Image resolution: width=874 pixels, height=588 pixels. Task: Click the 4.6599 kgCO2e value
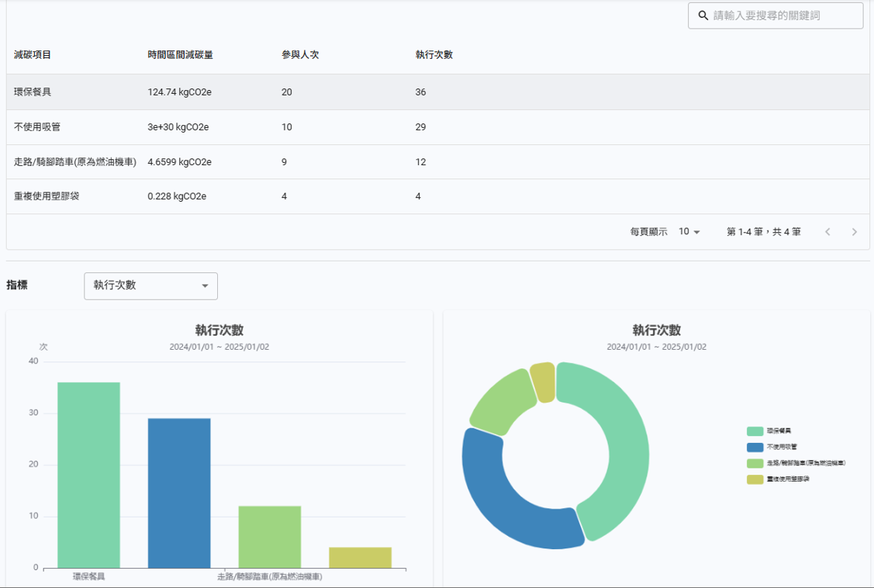(x=179, y=162)
